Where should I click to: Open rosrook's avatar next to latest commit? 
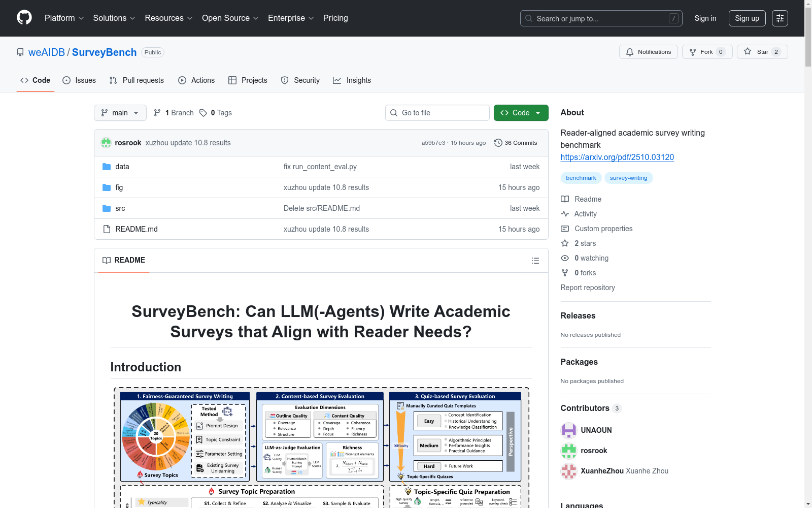point(106,143)
